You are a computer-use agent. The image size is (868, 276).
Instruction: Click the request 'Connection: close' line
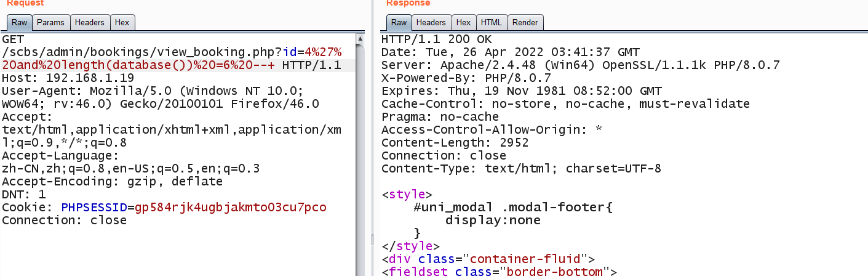tap(64, 221)
